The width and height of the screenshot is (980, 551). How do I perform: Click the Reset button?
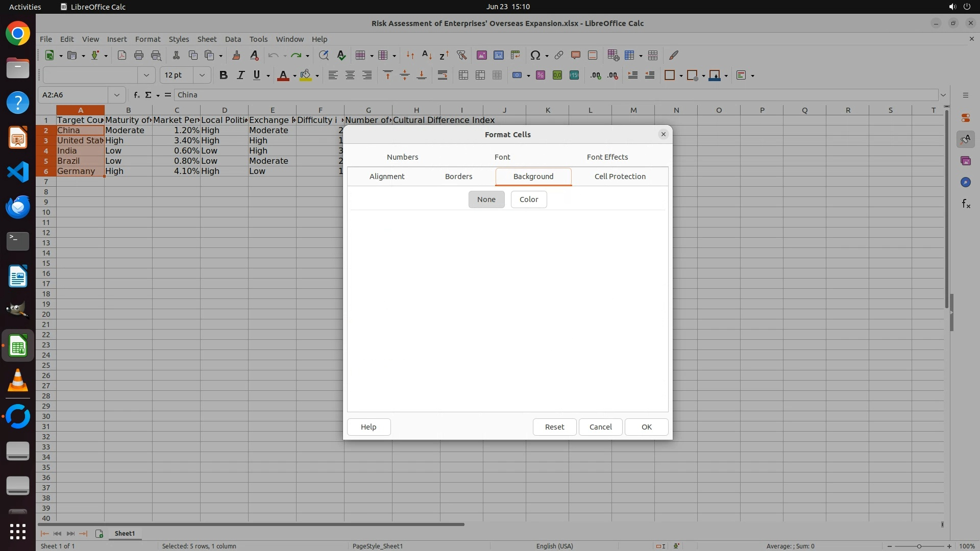coord(554,427)
